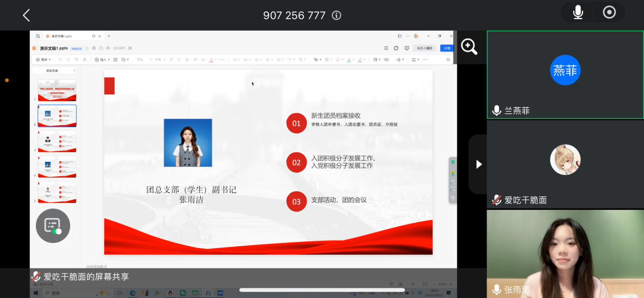644x298 pixels.
Task: Open the 插入 insert dropdown
Action: pos(102,60)
